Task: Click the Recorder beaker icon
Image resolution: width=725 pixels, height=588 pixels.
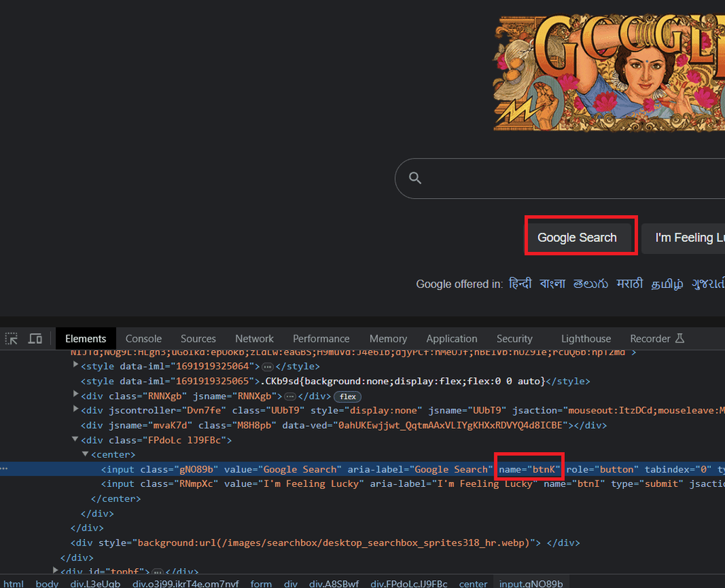Action: pos(679,338)
